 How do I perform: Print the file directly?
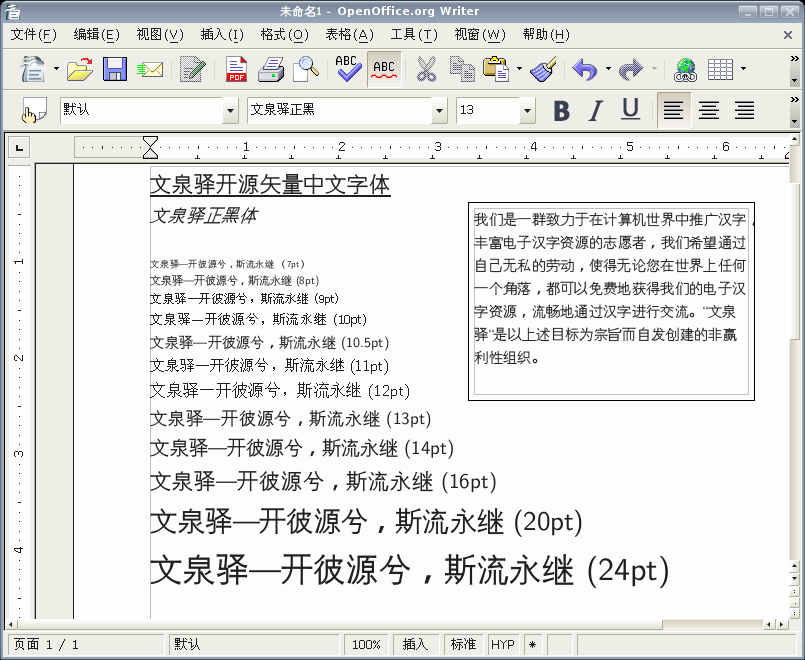pyautogui.click(x=271, y=69)
